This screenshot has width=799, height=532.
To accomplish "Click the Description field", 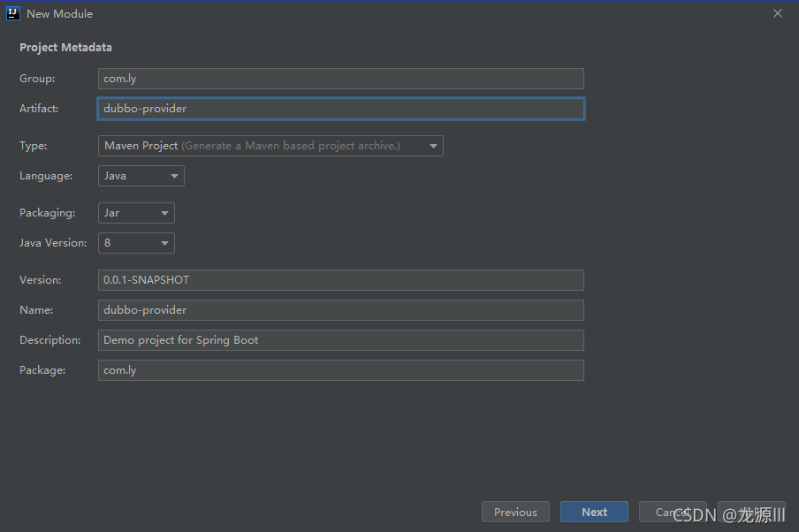I will (x=341, y=340).
